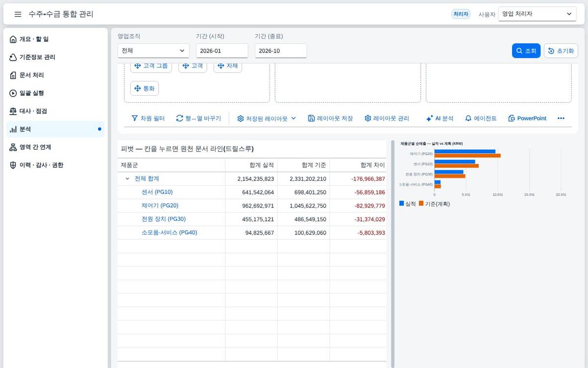Open 대사 · 점검 scales icon in sidebar

point(13,111)
